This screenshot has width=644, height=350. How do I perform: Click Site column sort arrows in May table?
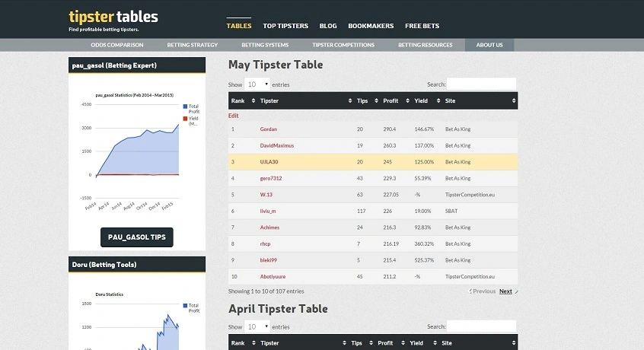(514, 100)
